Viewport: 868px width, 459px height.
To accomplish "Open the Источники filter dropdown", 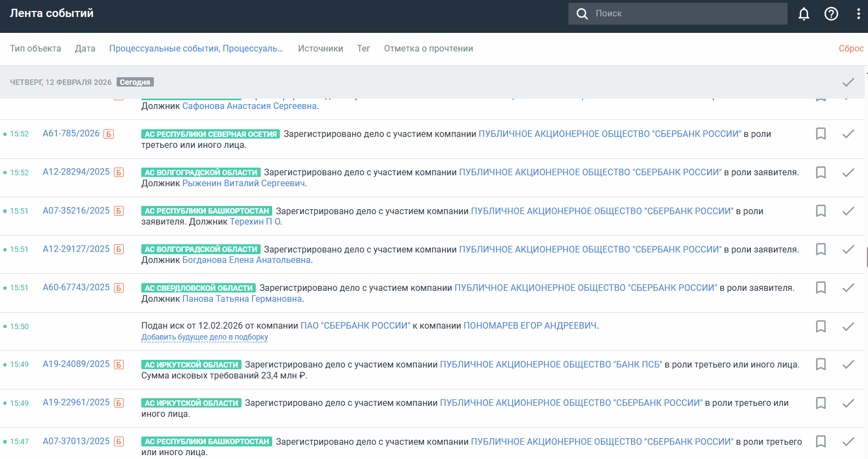I will tap(320, 49).
